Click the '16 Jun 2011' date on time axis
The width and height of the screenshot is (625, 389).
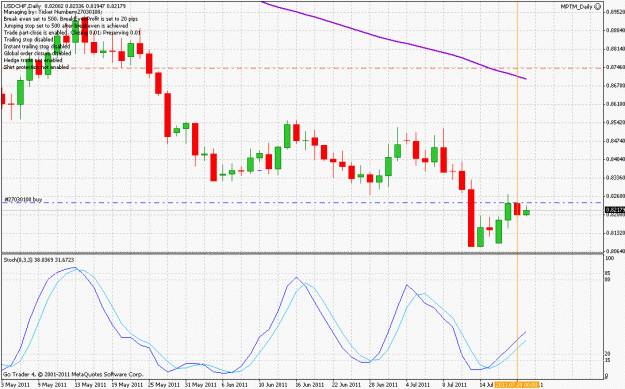pos(311,385)
